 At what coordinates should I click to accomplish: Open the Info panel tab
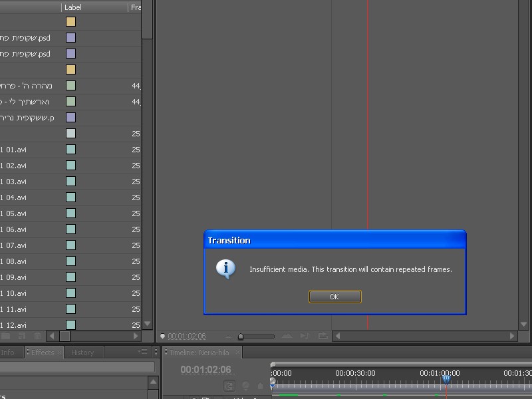coord(8,352)
